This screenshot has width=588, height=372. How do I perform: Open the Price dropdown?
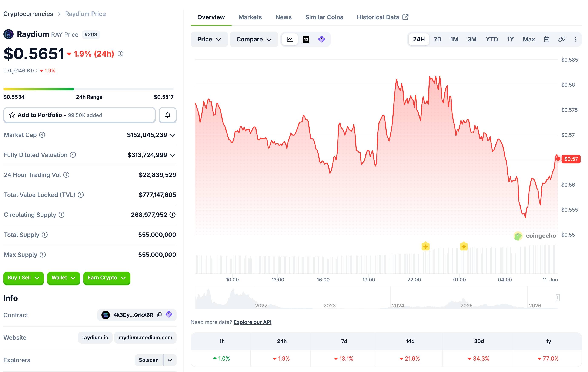click(209, 39)
